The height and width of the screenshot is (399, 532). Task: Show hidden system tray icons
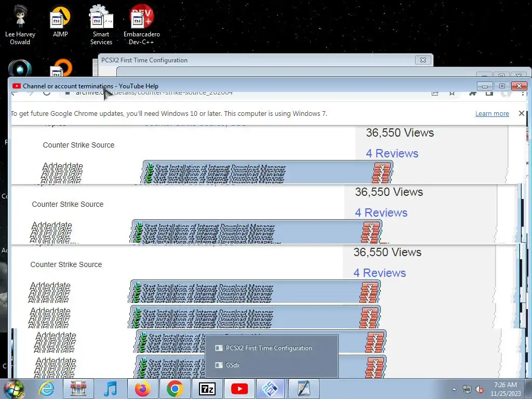454,389
